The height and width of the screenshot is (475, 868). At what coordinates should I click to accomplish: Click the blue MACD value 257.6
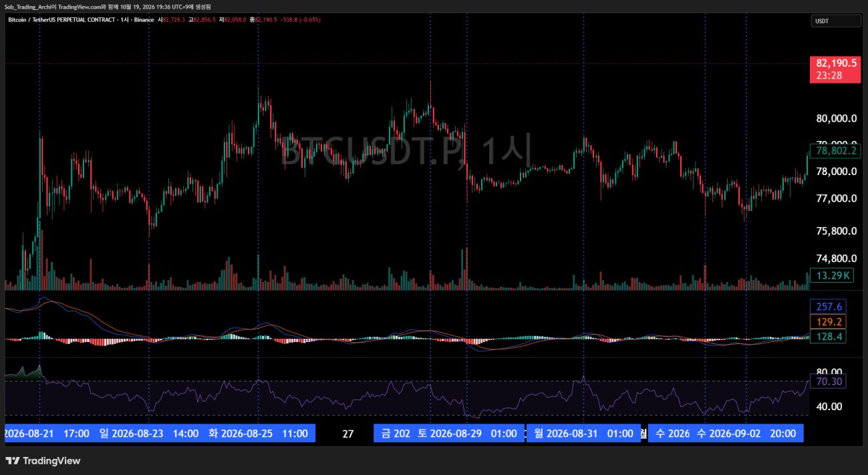pos(828,307)
